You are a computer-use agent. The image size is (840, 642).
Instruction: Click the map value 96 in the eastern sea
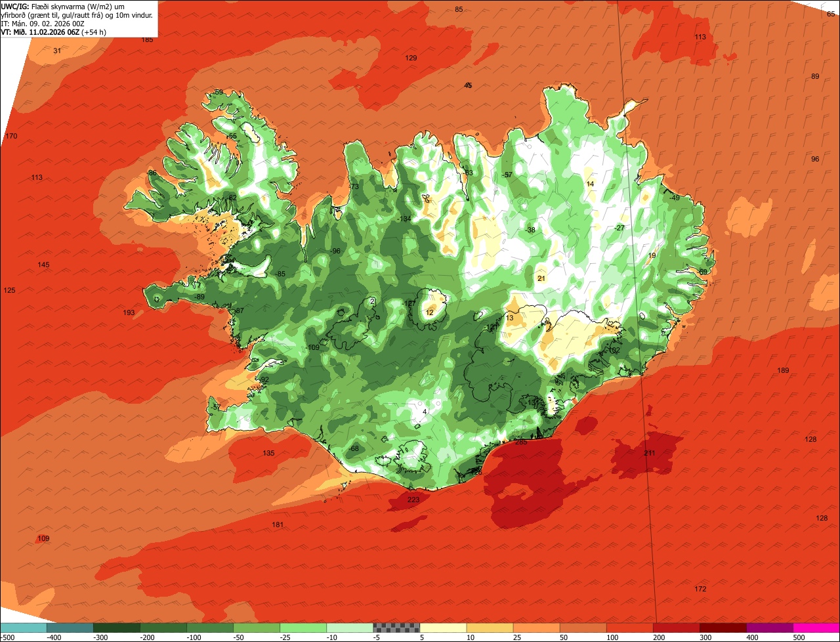coord(815,160)
